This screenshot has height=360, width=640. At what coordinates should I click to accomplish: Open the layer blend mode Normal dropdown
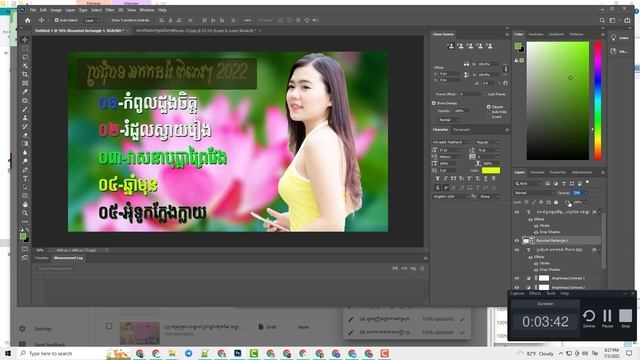coord(534,193)
